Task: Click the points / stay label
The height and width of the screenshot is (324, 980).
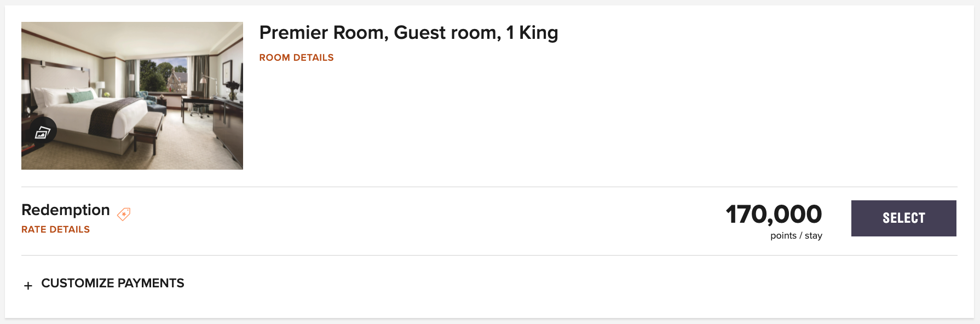Action: (x=796, y=236)
